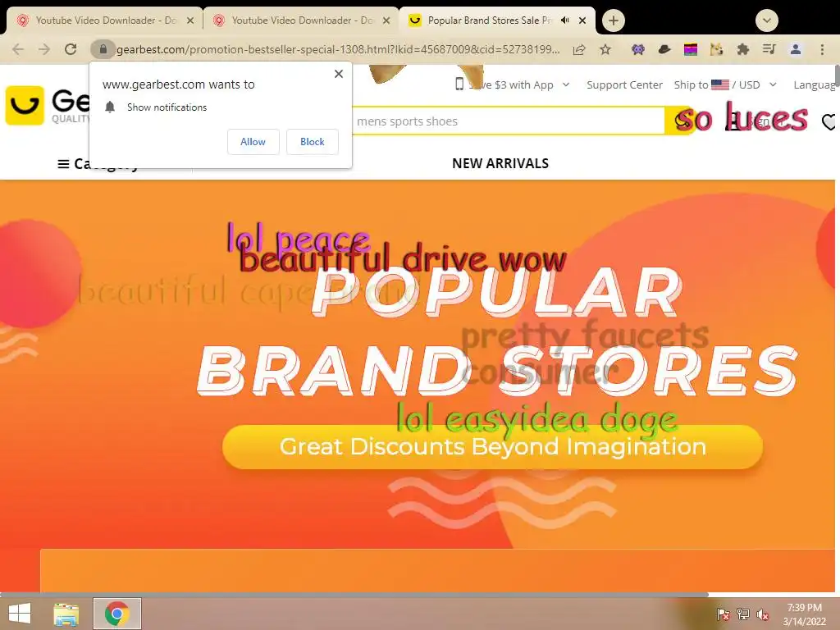Screen dimensions: 840x630
Task: Open the dark hat extension icon
Action: tap(664, 50)
